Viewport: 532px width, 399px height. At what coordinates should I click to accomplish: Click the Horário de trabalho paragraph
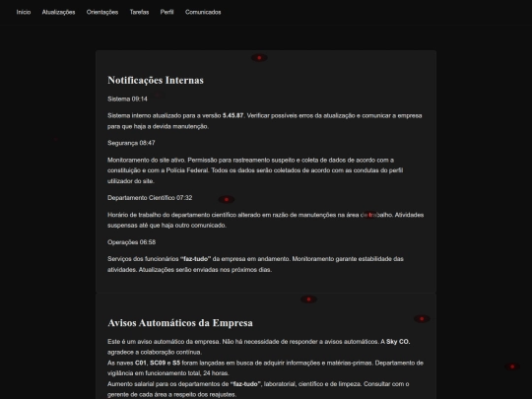[x=266, y=220]
